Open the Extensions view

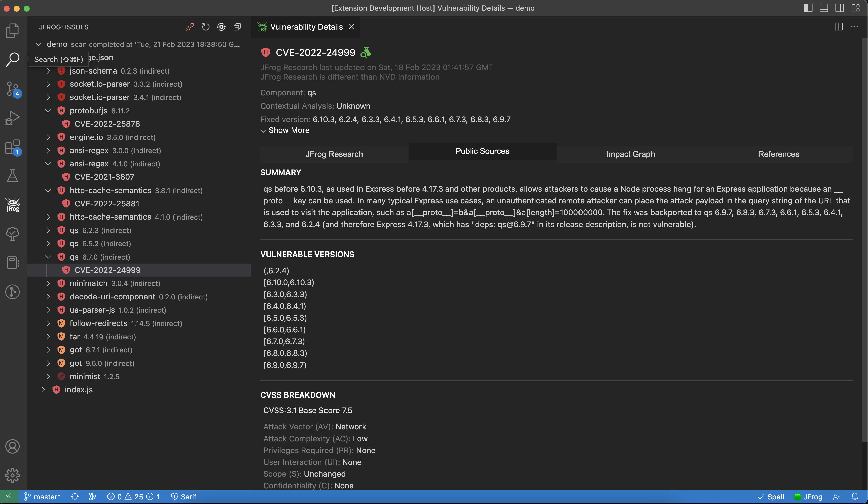[x=13, y=148]
